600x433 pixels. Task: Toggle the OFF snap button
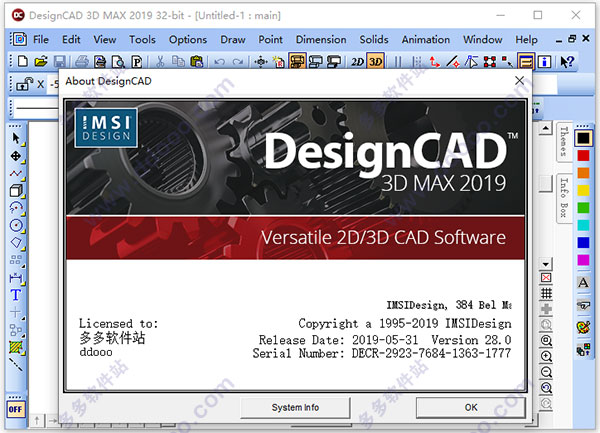click(x=15, y=409)
